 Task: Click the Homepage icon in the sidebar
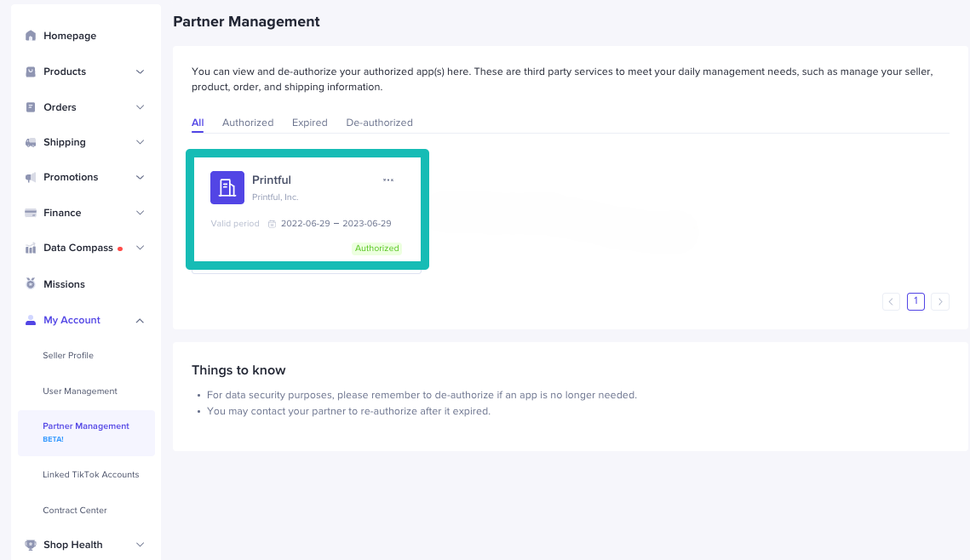30,36
